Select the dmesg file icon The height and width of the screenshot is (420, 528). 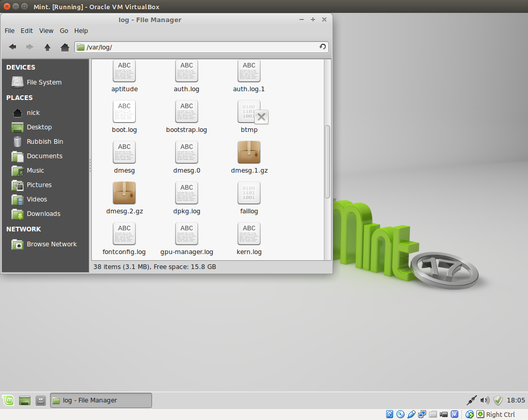tap(124, 152)
